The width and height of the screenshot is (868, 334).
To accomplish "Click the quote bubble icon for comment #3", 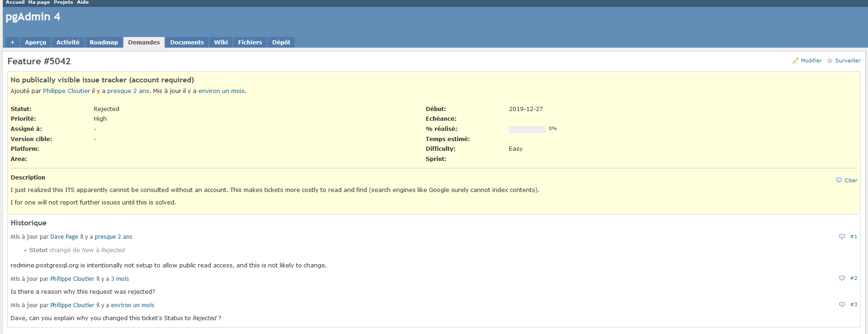I will point(842,304).
